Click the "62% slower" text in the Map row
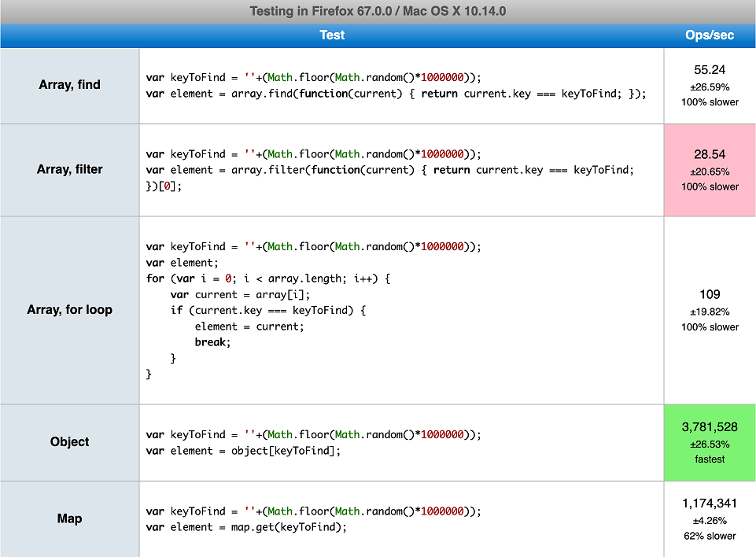Screen dimensions: 756x557 [710, 536]
